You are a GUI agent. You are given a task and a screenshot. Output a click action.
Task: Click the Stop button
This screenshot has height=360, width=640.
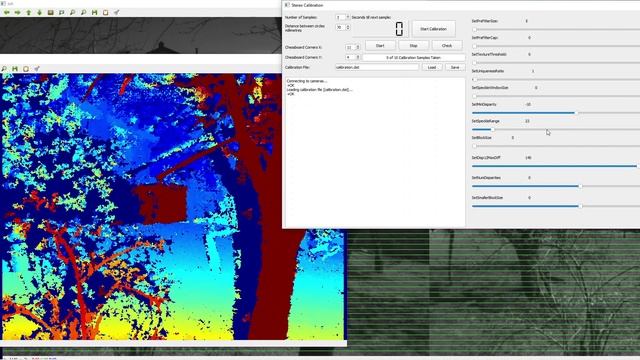click(x=413, y=46)
